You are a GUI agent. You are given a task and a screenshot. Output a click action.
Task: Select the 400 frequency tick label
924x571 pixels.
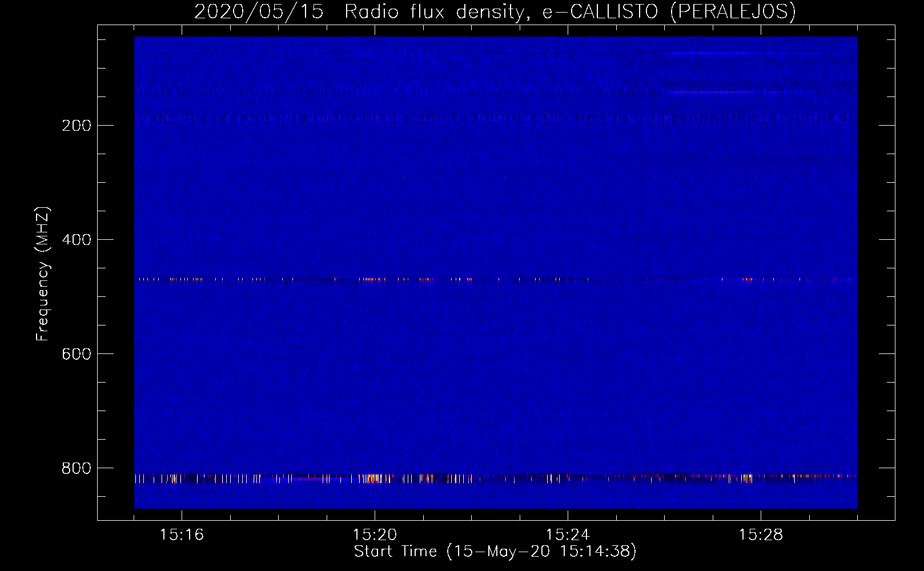point(77,240)
